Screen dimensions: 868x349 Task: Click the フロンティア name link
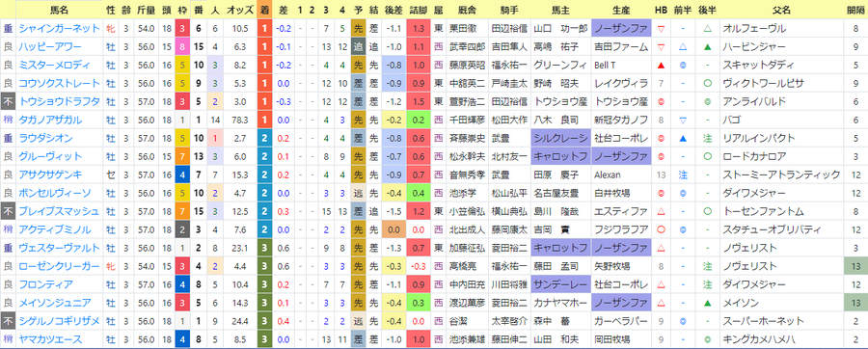point(46,283)
